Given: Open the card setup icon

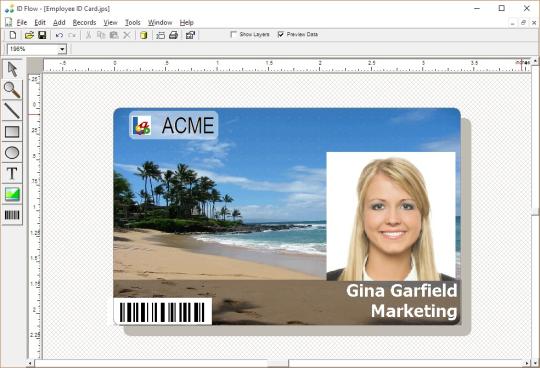Looking at the screenshot, I should point(160,35).
